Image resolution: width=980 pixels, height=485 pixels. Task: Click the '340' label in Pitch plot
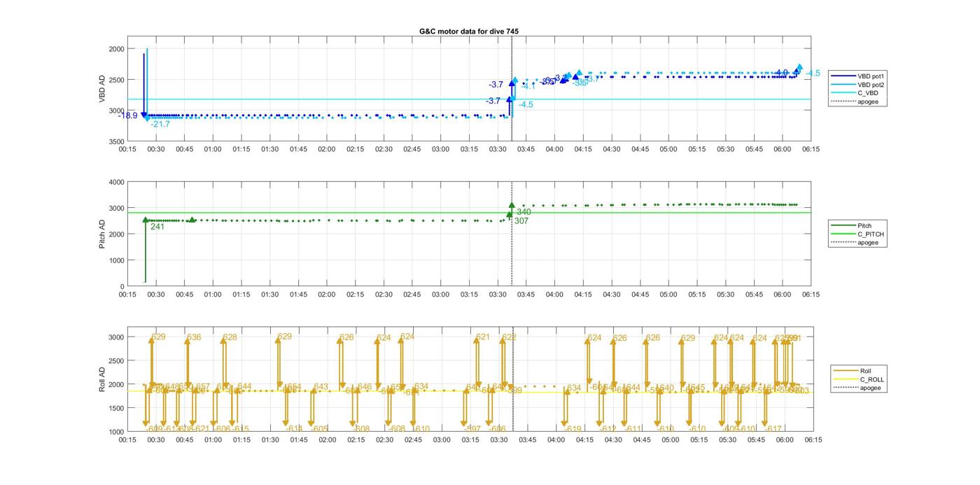pyautogui.click(x=524, y=212)
